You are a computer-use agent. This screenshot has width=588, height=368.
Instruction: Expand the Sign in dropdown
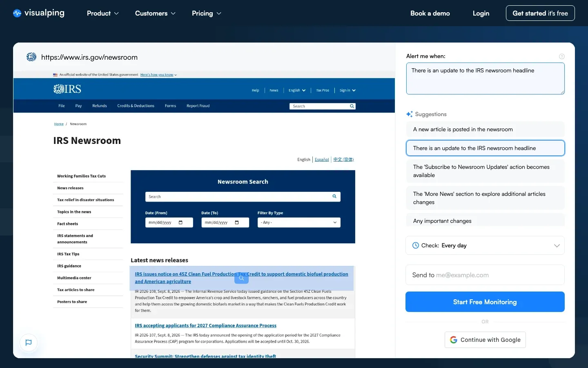click(347, 90)
